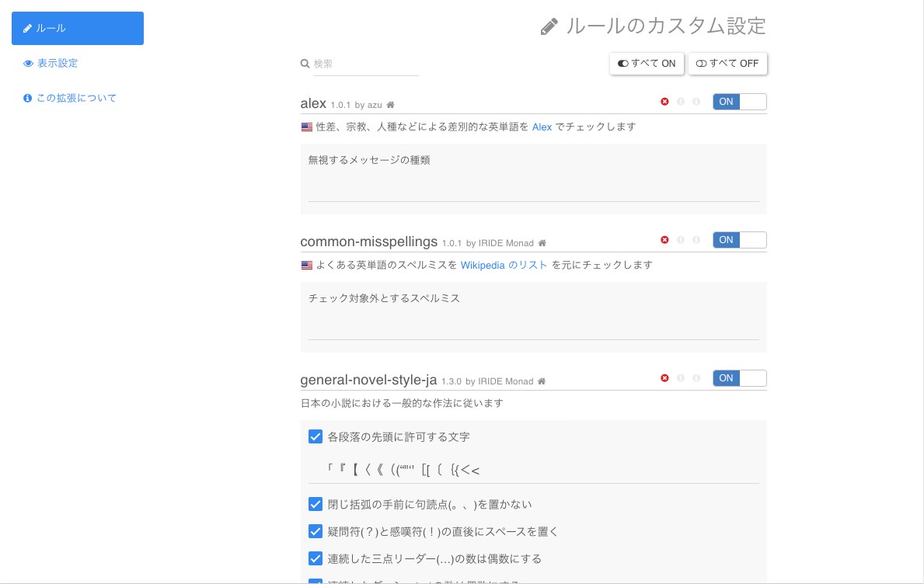The width and height of the screenshot is (924, 584).
Task: Click the delete icon for general-novel-style-ja
Action: (x=665, y=378)
